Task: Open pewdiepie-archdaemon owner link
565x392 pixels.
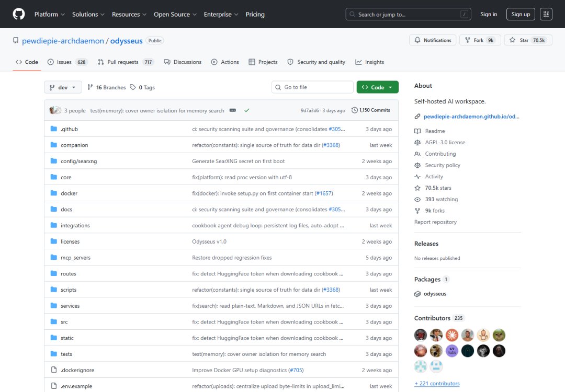Action: click(63, 41)
